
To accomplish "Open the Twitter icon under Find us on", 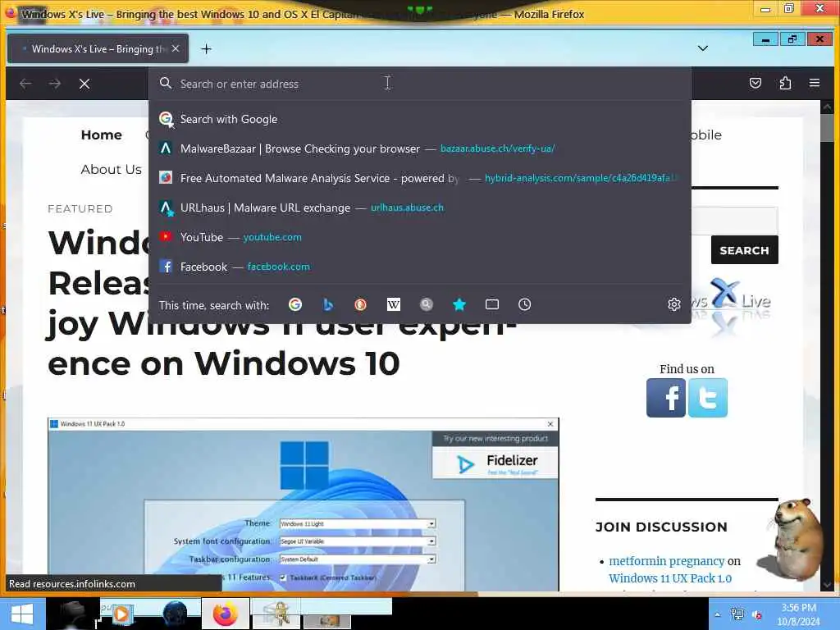I will [708, 398].
